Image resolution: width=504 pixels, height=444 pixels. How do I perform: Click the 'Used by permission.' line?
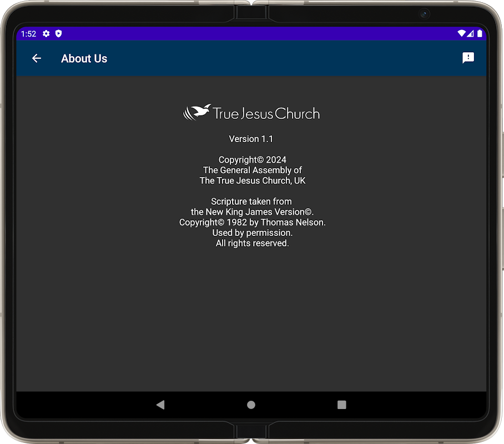[x=253, y=233]
